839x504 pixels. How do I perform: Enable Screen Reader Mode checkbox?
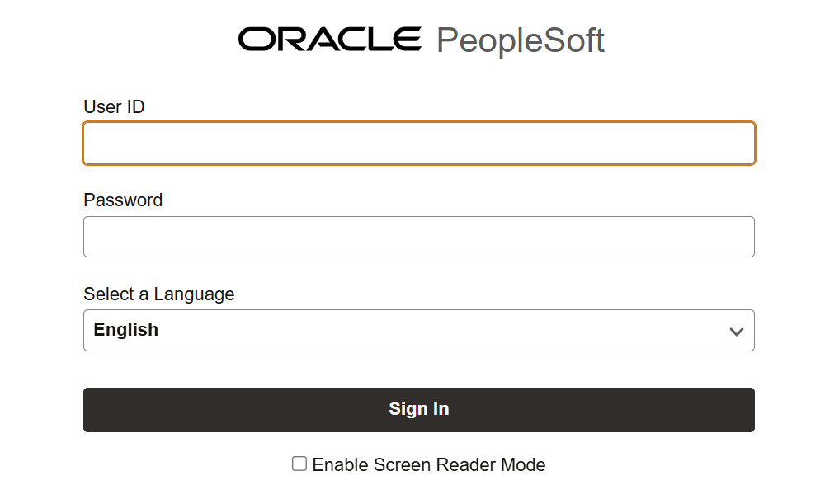[299, 464]
